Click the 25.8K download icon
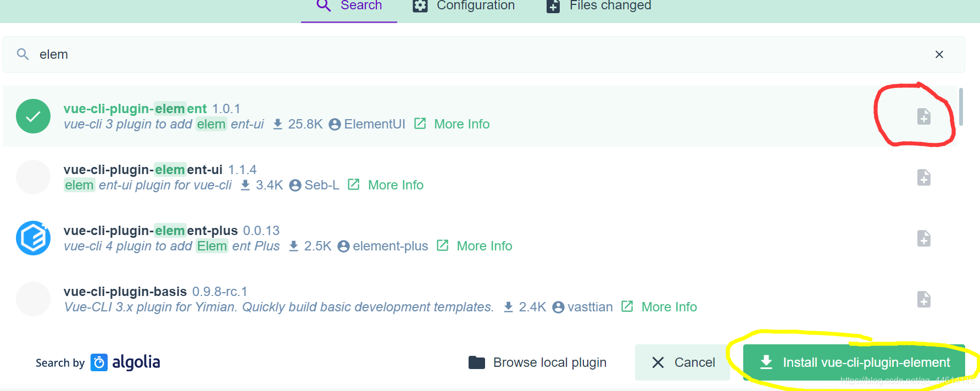980x391 pixels. click(x=278, y=124)
